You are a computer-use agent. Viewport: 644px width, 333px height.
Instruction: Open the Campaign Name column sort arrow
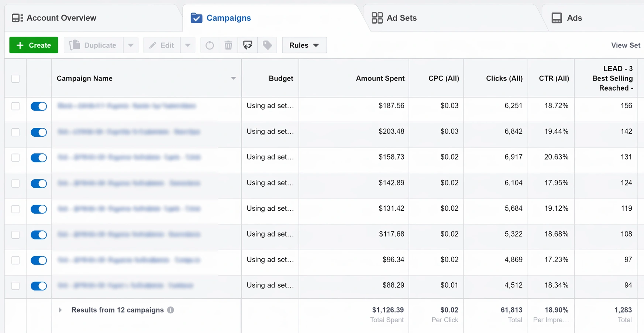click(233, 78)
